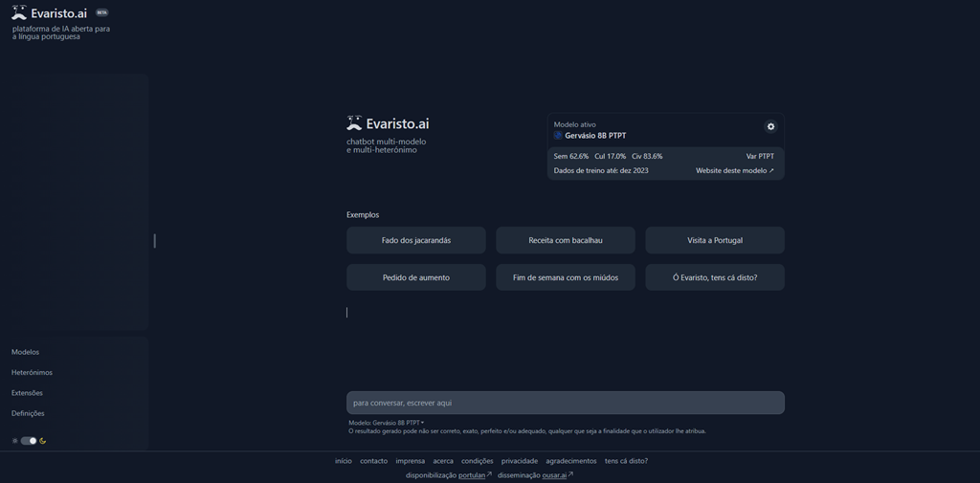Click the sun icon for light mode

click(15, 441)
